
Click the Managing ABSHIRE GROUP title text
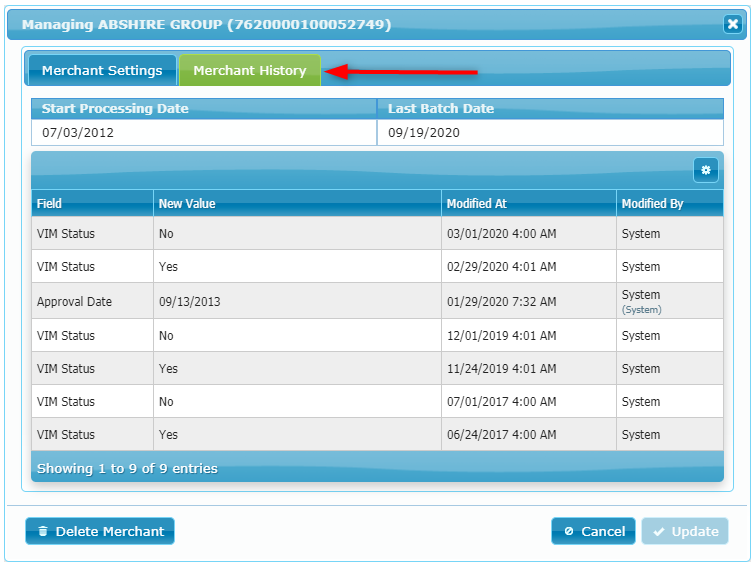[x=206, y=24]
